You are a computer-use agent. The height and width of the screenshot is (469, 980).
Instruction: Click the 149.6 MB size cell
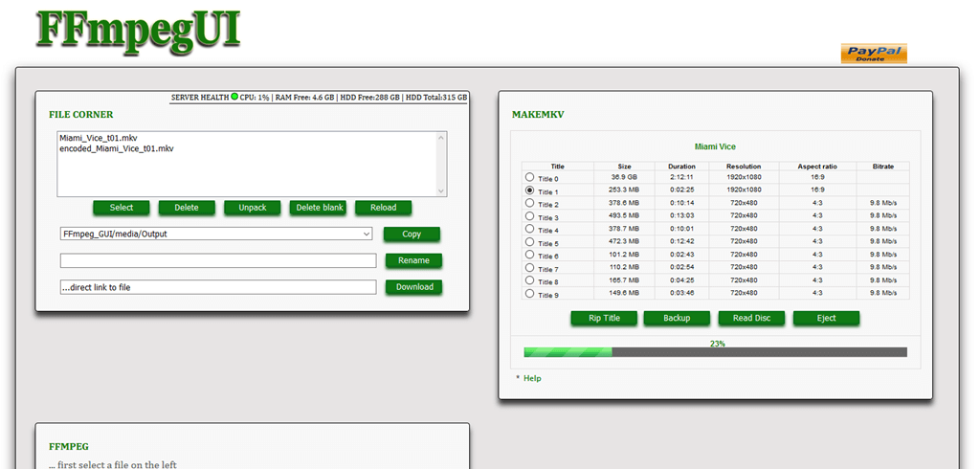pyautogui.click(x=624, y=293)
